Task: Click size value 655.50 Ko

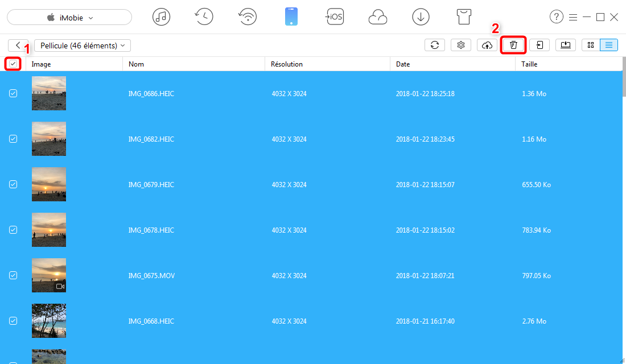Action: (x=537, y=185)
